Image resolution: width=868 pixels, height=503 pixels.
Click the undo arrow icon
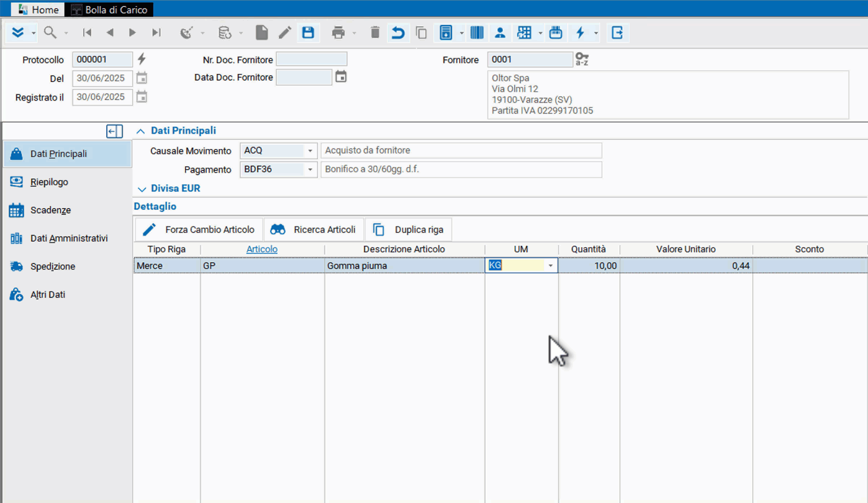coord(398,33)
